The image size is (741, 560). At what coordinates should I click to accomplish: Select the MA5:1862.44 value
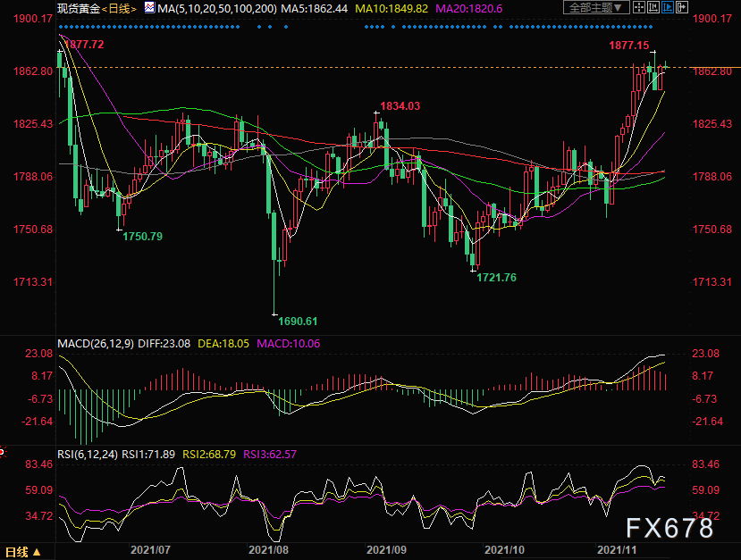pyautogui.click(x=315, y=9)
